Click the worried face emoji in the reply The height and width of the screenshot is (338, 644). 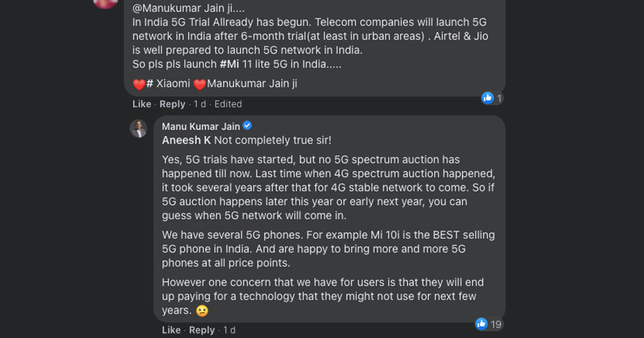202,311
